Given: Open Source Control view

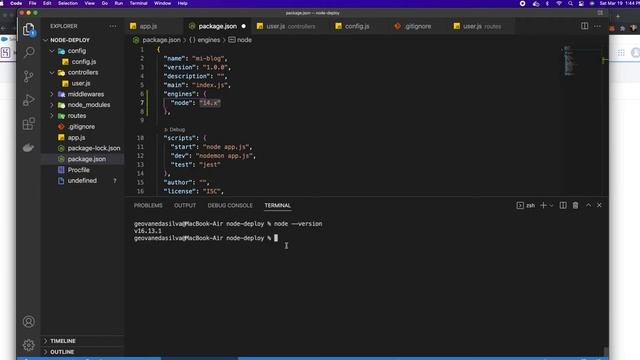Looking at the screenshot, I should [29, 76].
